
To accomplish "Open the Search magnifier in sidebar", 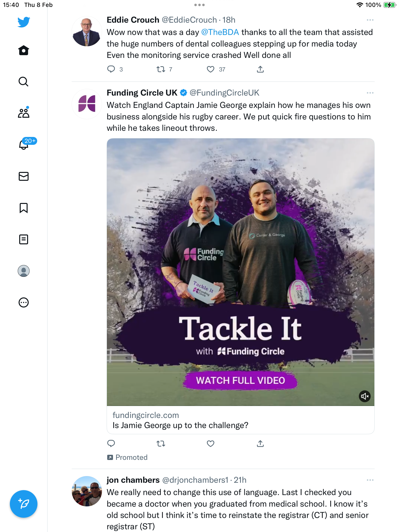I will (x=24, y=82).
